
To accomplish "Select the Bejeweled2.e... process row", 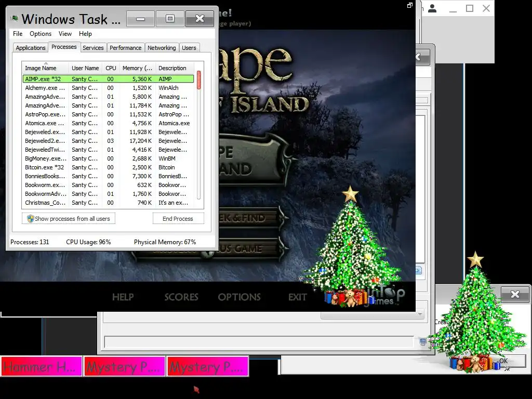I will (x=108, y=140).
